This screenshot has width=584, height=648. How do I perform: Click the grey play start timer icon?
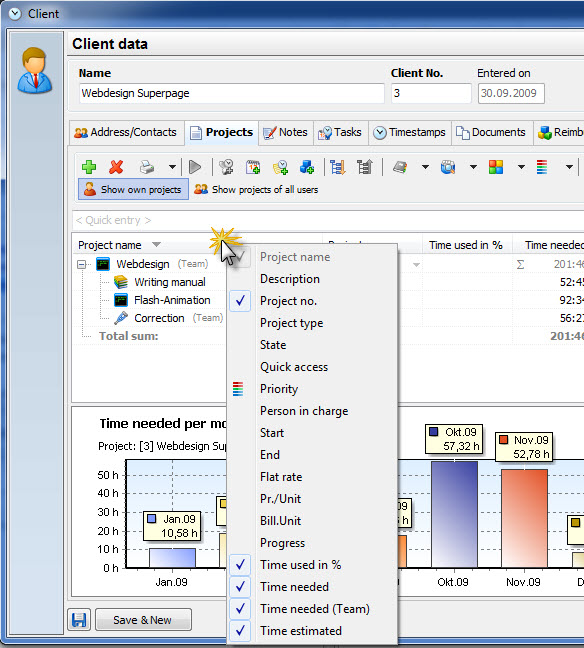point(195,167)
